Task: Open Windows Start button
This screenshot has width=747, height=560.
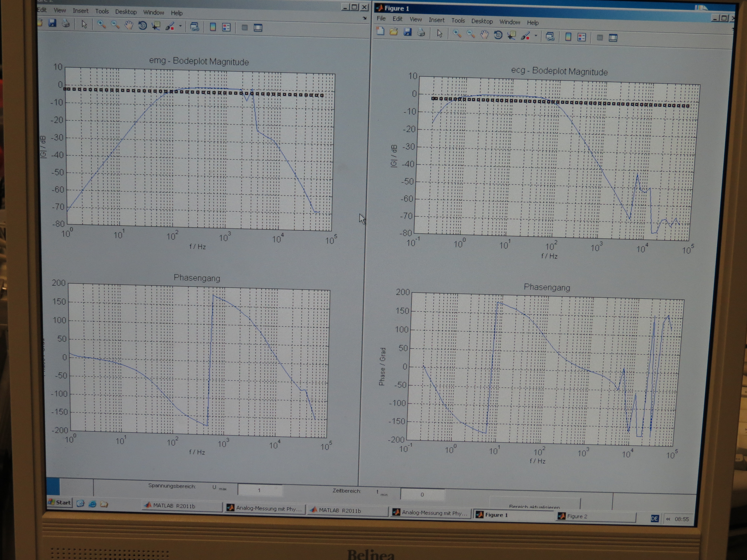Action: (x=60, y=502)
